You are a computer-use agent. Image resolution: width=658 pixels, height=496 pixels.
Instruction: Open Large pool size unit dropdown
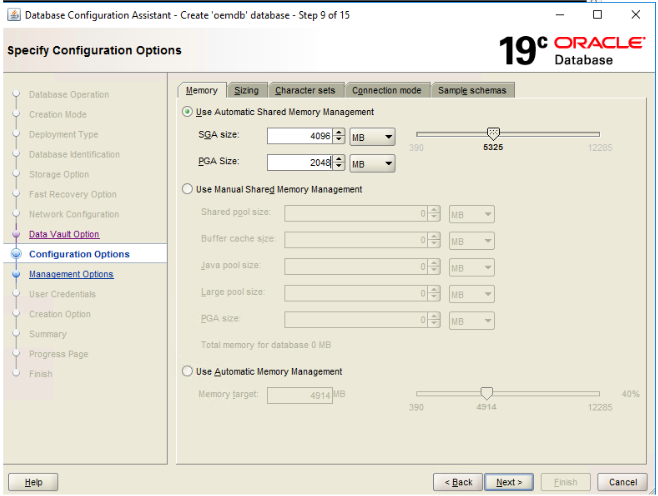pos(472,294)
